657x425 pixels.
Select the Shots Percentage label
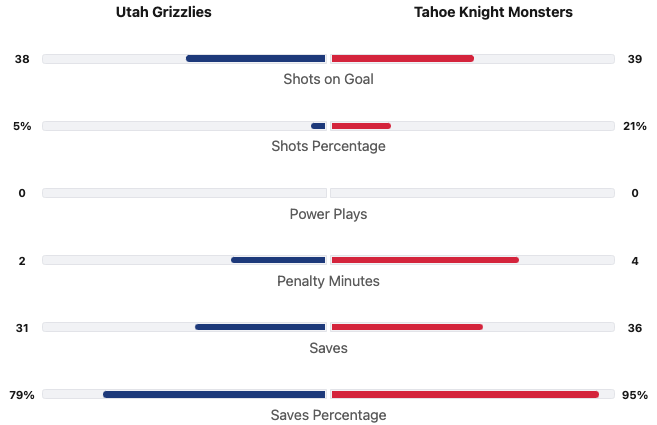(328, 146)
